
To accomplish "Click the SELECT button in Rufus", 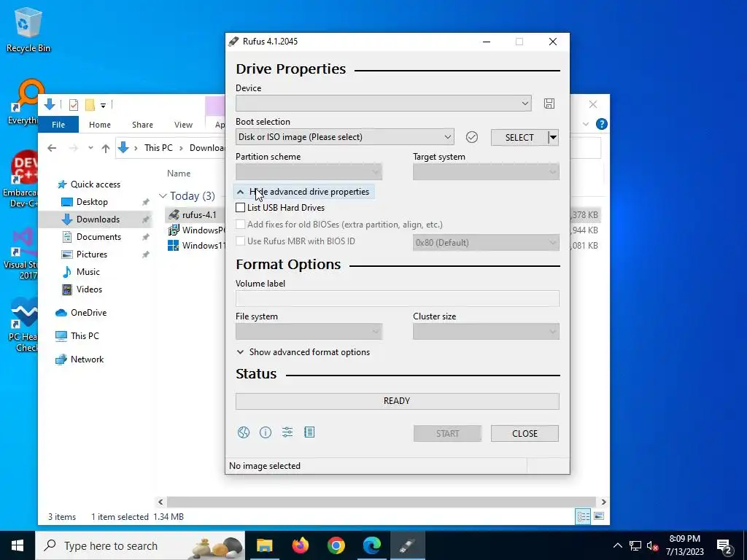I will point(519,138).
